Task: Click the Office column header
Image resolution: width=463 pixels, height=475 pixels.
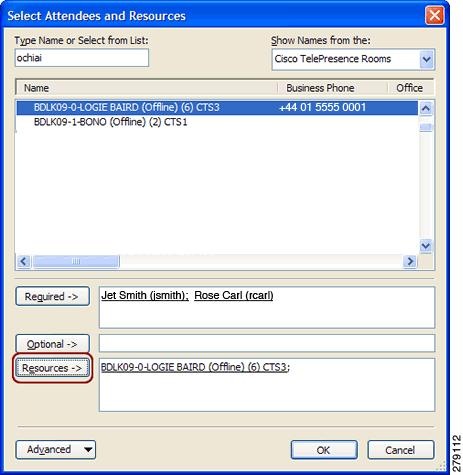Action: coord(411,88)
